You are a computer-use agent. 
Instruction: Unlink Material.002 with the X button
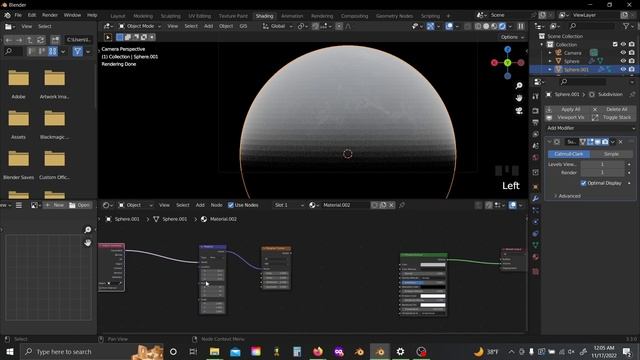(391, 205)
